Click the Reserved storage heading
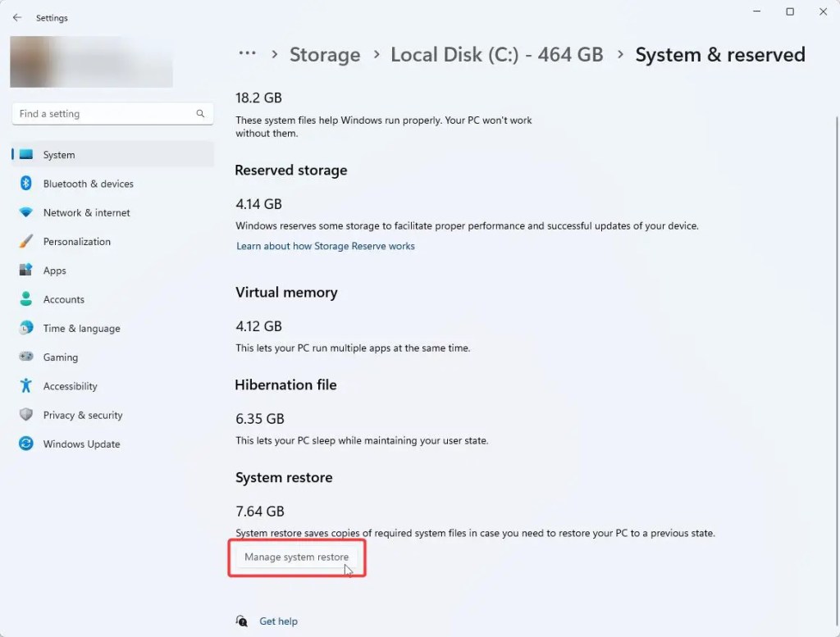The width and height of the screenshot is (840, 637). coord(291,171)
